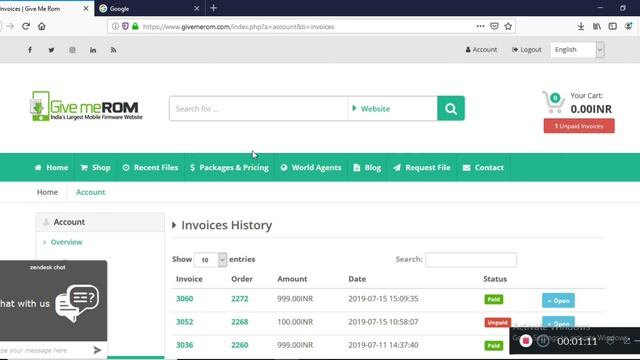Open the Twitter social icon
Viewport: 640px width, 360px height.
click(51, 50)
